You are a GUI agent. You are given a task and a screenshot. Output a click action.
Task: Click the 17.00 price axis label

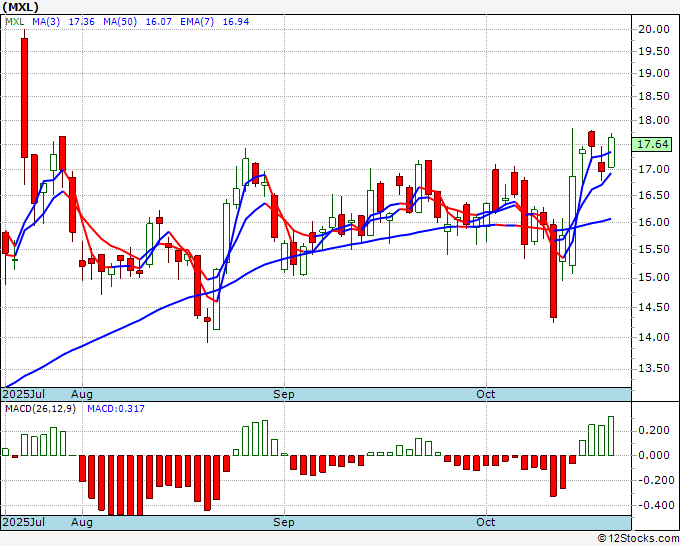654,169
